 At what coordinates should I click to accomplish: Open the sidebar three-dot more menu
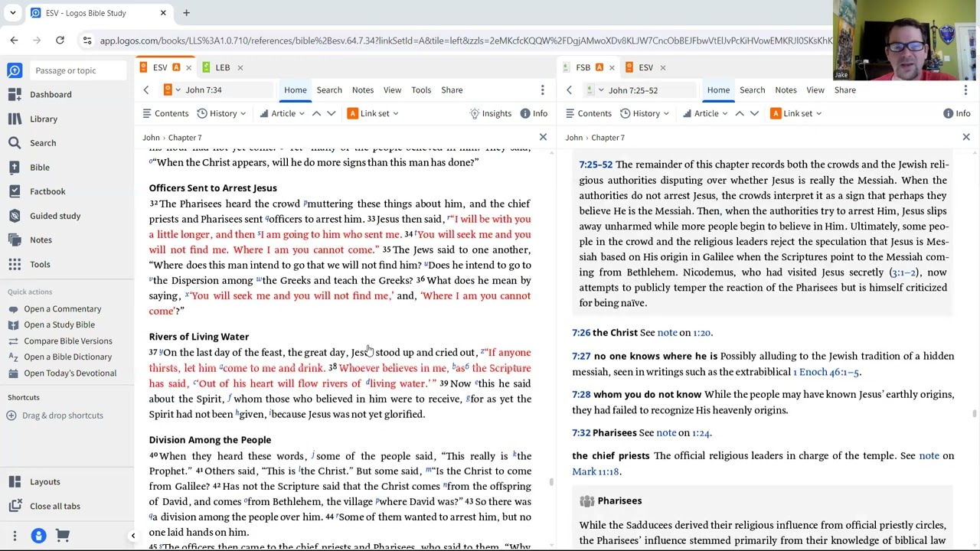coord(15,536)
